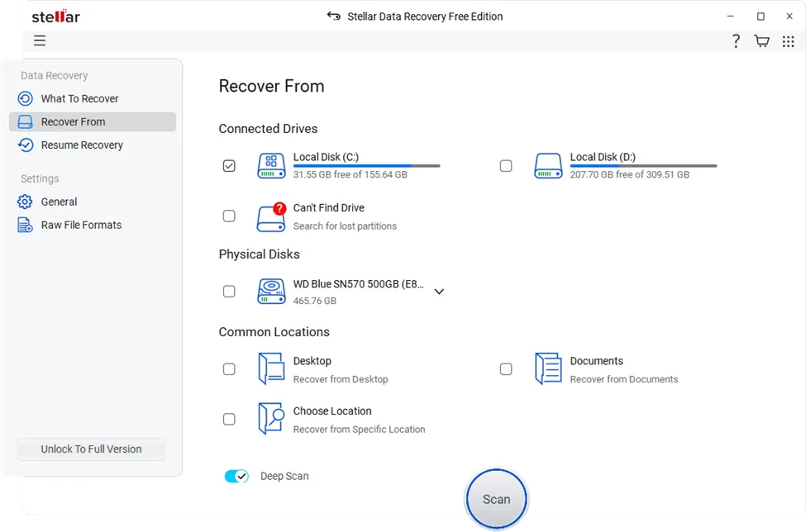Check the Desktop checkbox
This screenshot has height=532, width=806.
pyautogui.click(x=229, y=369)
